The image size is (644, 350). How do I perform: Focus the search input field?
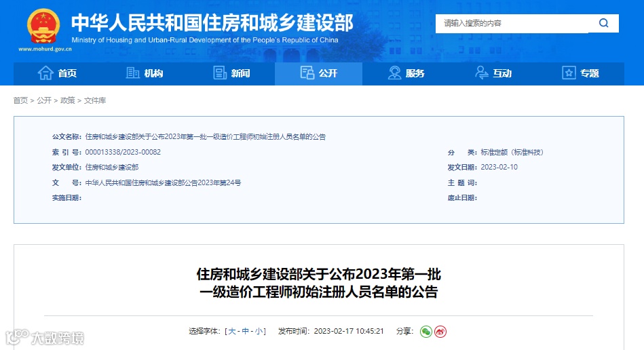tap(512, 23)
